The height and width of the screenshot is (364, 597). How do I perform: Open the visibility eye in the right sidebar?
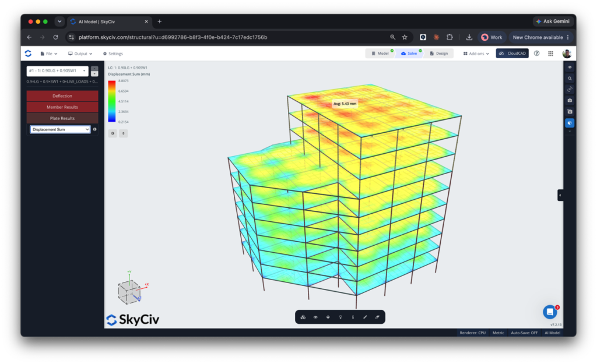pos(570,68)
